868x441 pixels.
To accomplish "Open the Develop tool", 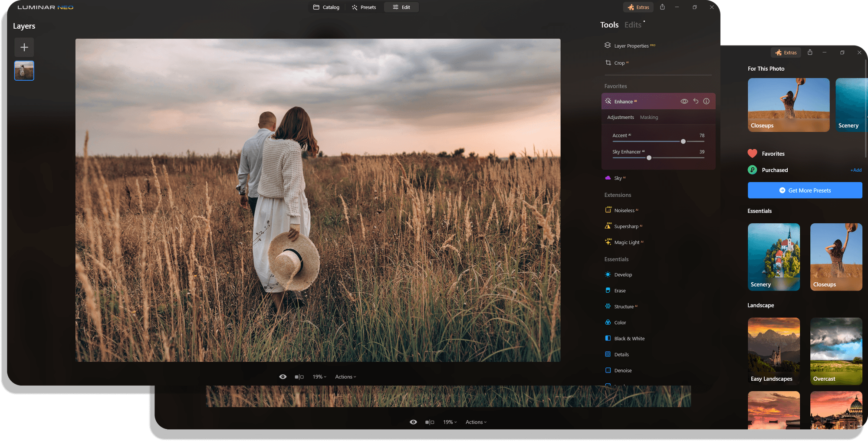I will (623, 274).
